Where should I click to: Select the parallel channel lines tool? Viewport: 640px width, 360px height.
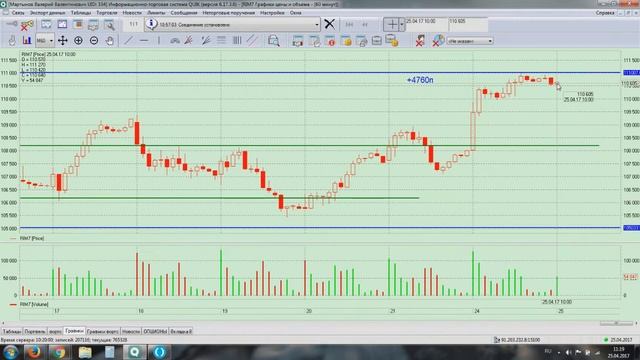click(252, 40)
